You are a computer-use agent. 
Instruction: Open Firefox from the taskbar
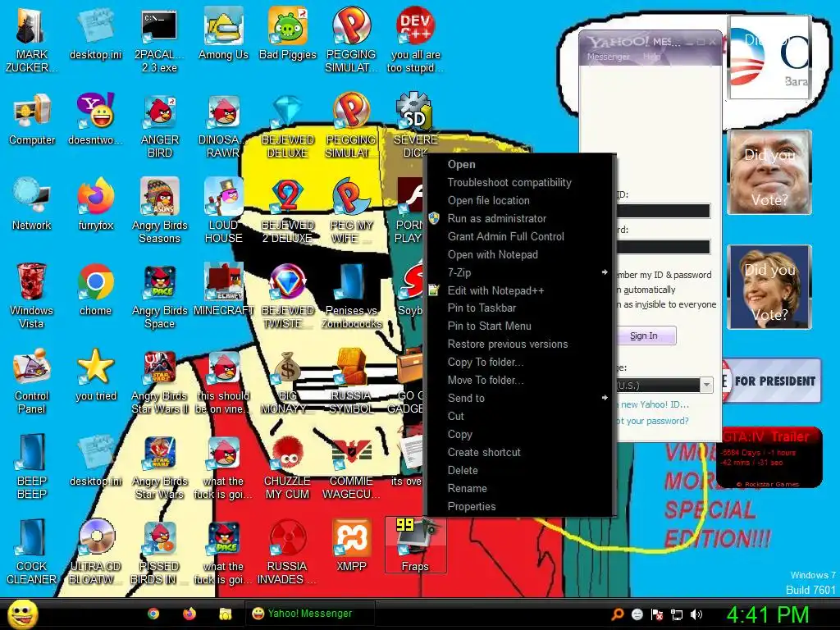(189, 614)
